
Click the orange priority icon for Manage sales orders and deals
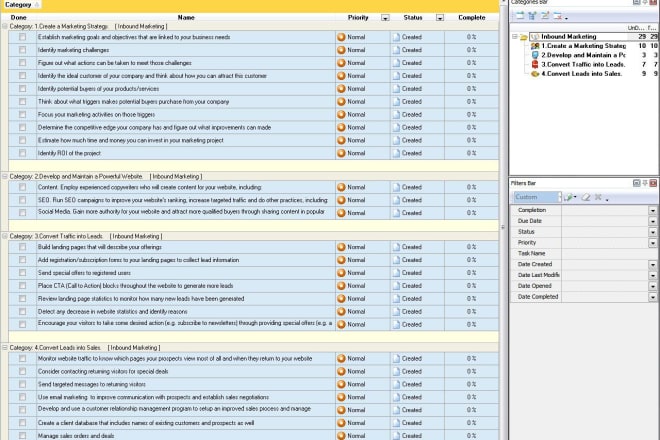click(x=341, y=436)
